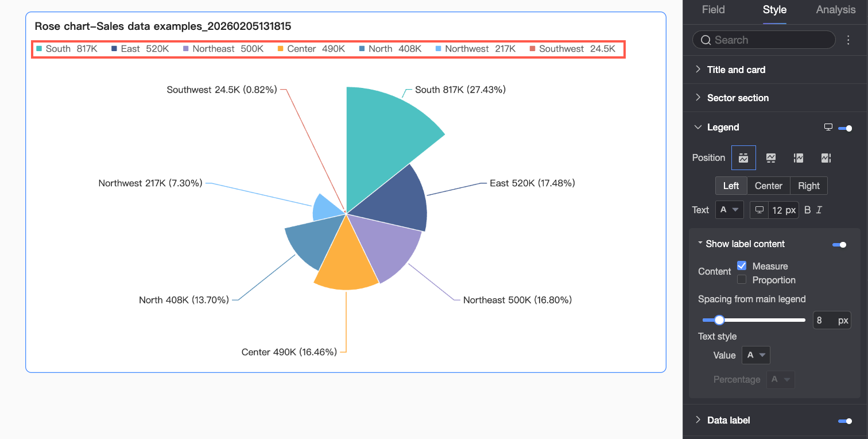This screenshot has height=439, width=868.
Task: Click the Northwest legend color marker
Action: tap(439, 49)
